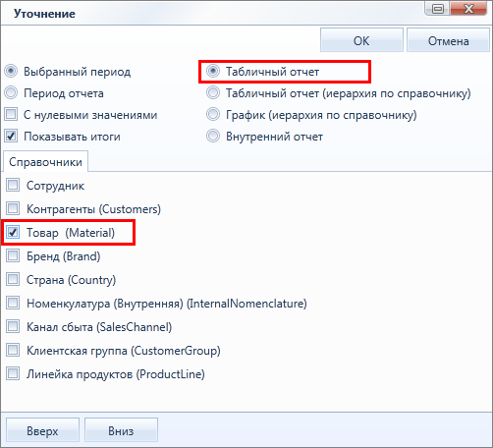The height and width of the screenshot is (448, 493).
Task: Open the Справочники tab
Action: (x=45, y=162)
